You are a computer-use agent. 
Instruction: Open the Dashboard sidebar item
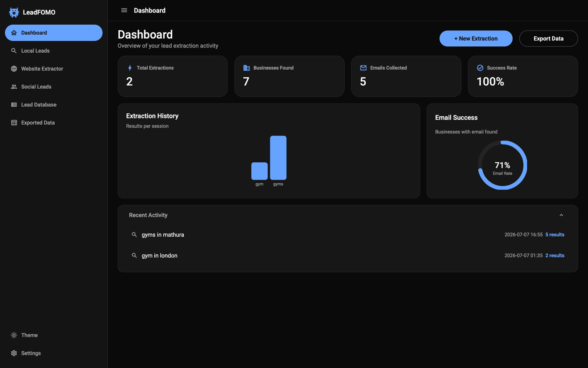point(54,33)
